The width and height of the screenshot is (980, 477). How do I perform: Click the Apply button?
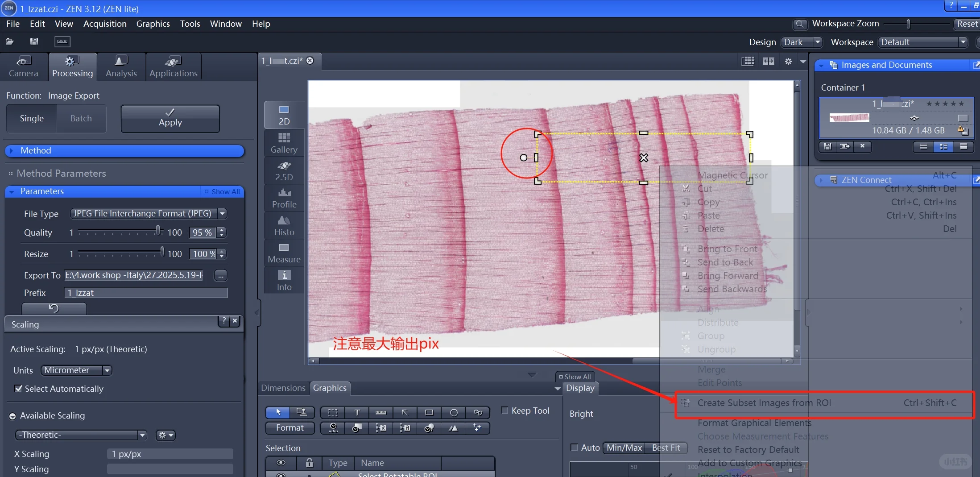(x=170, y=119)
